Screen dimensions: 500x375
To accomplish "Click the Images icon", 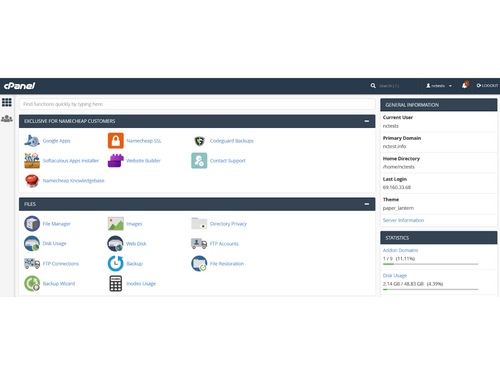I will point(116,224).
